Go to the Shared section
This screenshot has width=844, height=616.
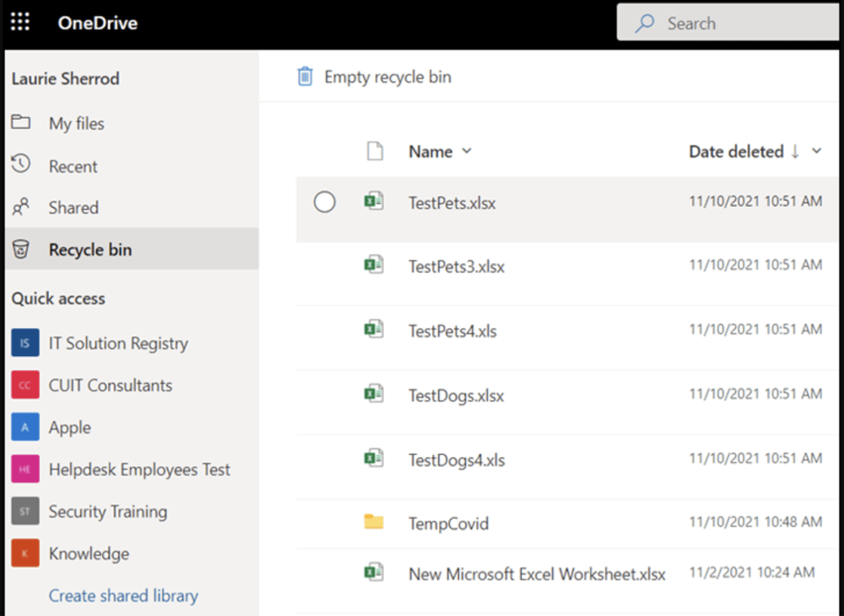click(73, 208)
